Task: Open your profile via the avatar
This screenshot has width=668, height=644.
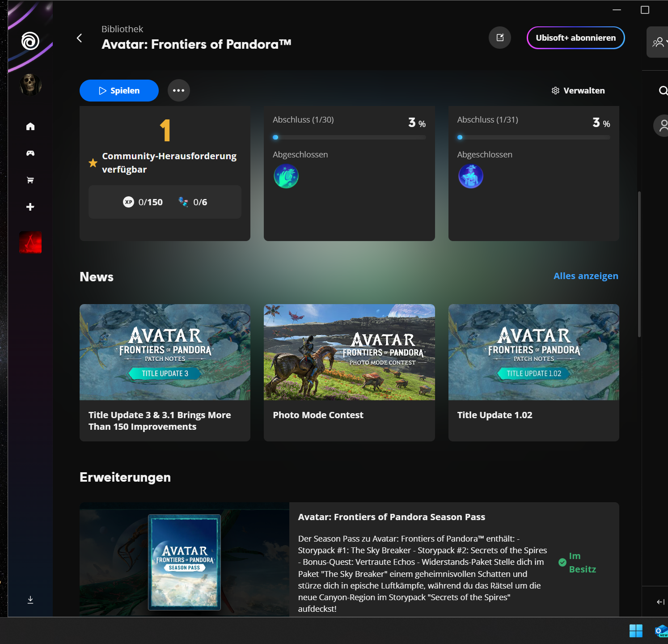Action: pos(30,85)
